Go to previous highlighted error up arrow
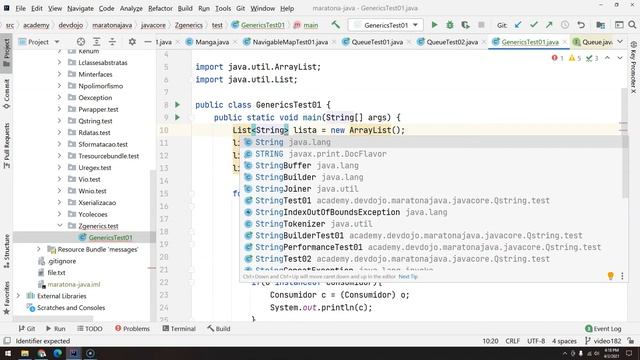 click(607, 58)
